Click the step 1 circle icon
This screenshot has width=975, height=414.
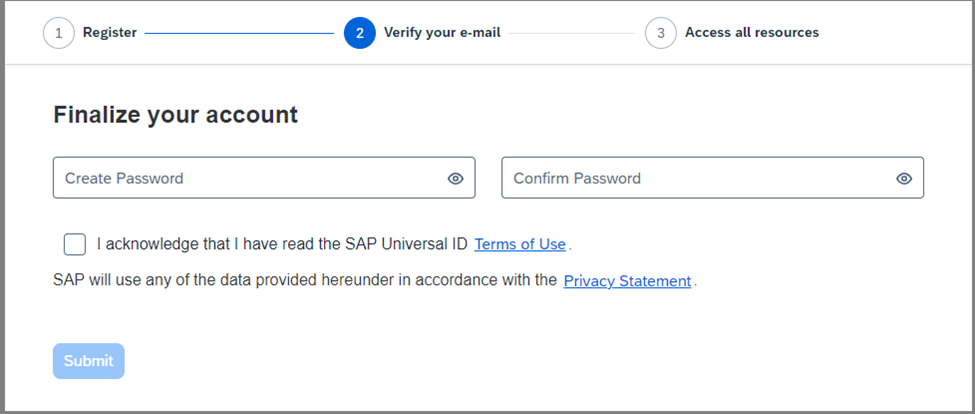pos(58,33)
